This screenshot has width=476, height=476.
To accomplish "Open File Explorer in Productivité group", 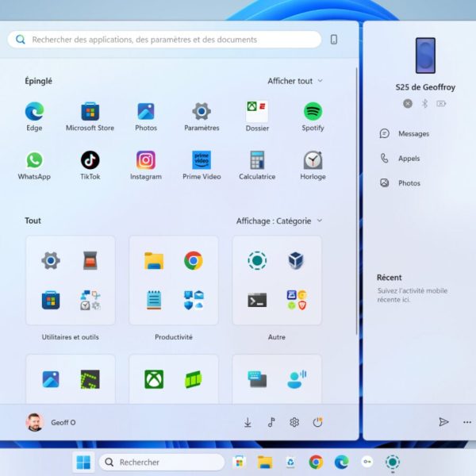I will (154, 260).
